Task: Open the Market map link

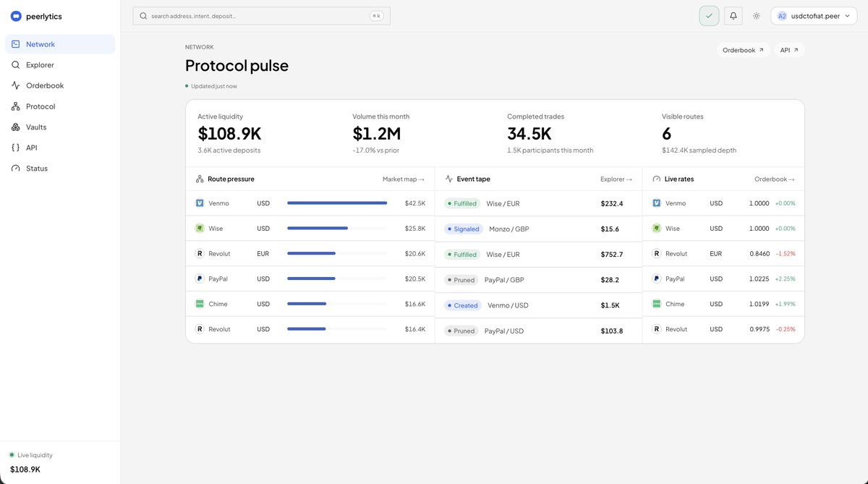Action: [x=404, y=179]
